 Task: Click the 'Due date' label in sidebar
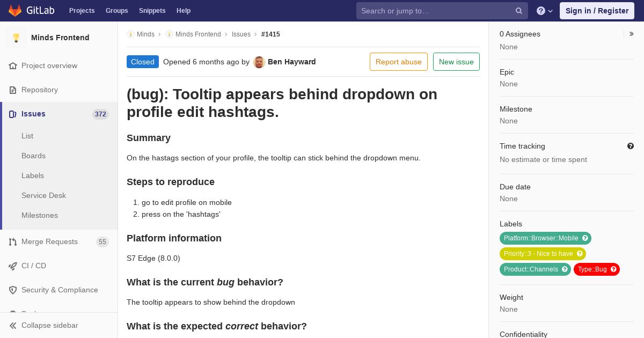coord(515,187)
